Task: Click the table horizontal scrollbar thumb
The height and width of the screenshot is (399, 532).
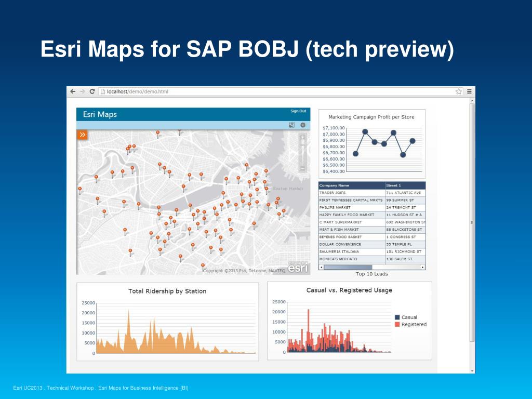Action: [348, 268]
